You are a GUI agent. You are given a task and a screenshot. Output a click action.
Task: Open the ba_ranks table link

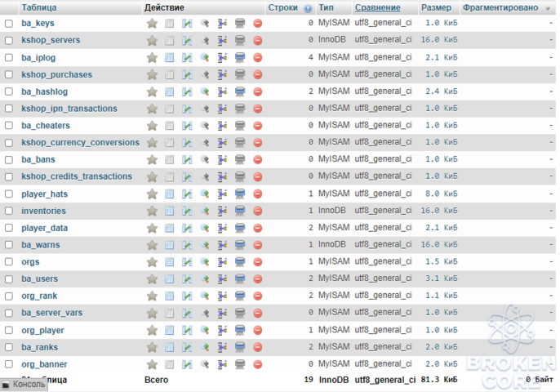click(x=39, y=347)
